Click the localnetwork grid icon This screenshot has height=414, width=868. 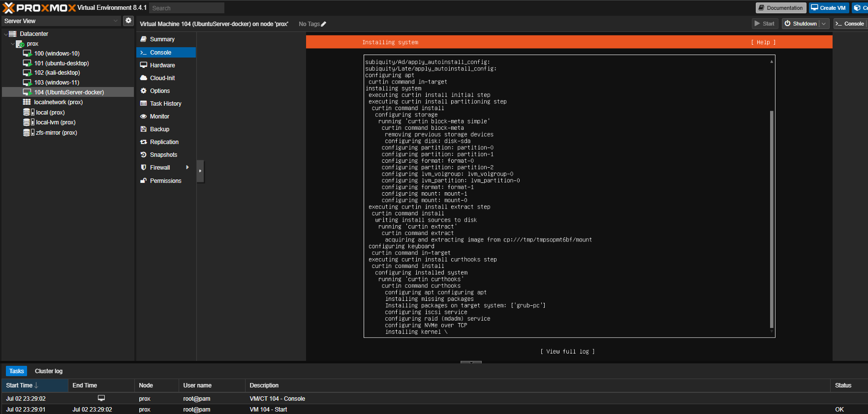[27, 102]
